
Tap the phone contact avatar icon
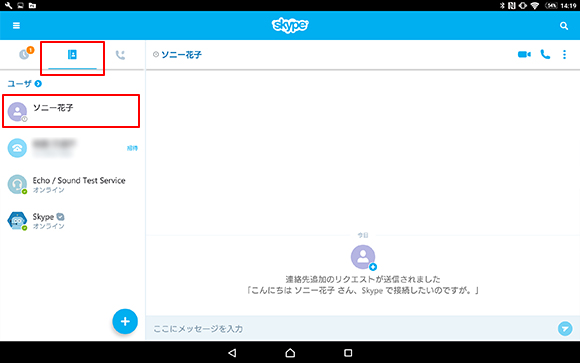tap(17, 148)
